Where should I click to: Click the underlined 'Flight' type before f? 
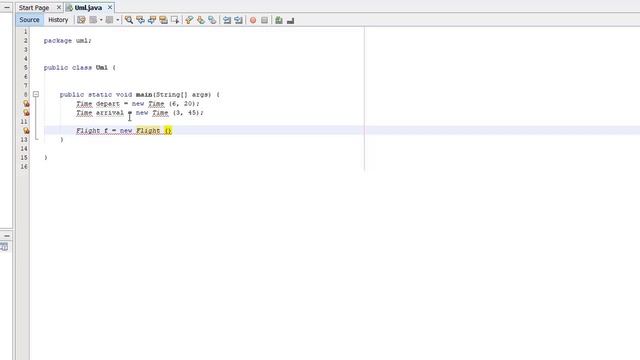click(x=88, y=131)
